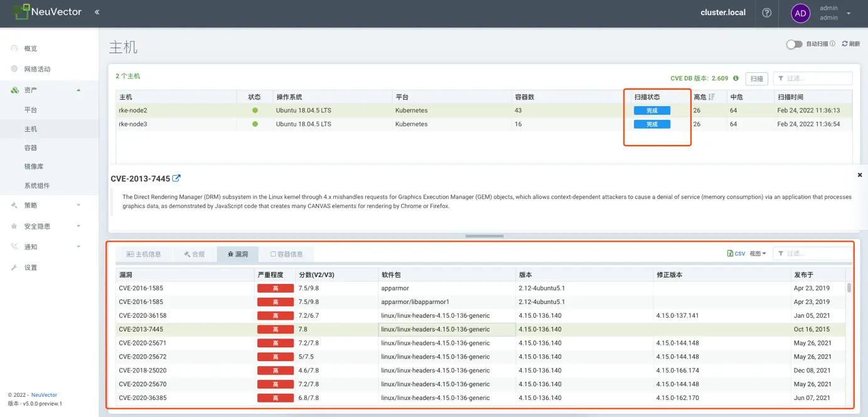Click the AD user avatar
This screenshot has width=868, height=417.
pos(800,13)
